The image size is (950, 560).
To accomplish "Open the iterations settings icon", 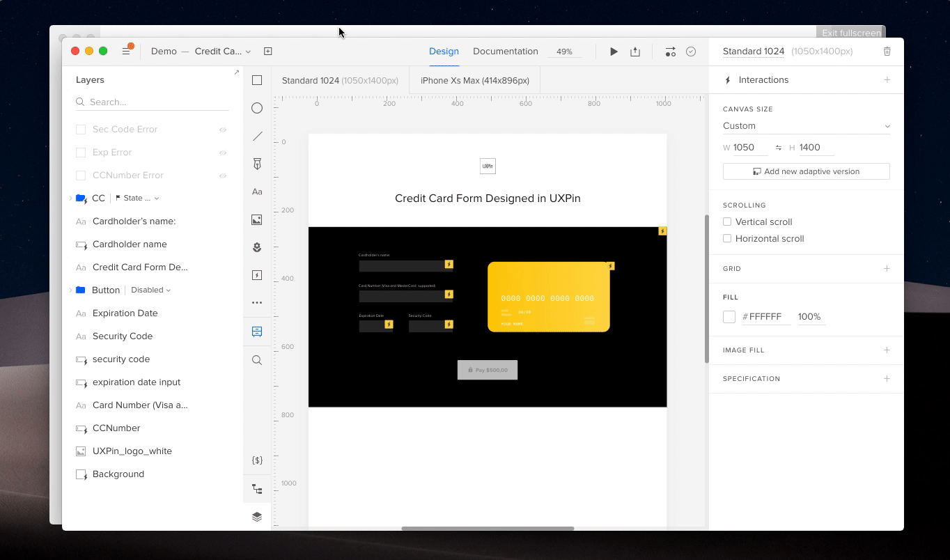I will click(x=670, y=52).
